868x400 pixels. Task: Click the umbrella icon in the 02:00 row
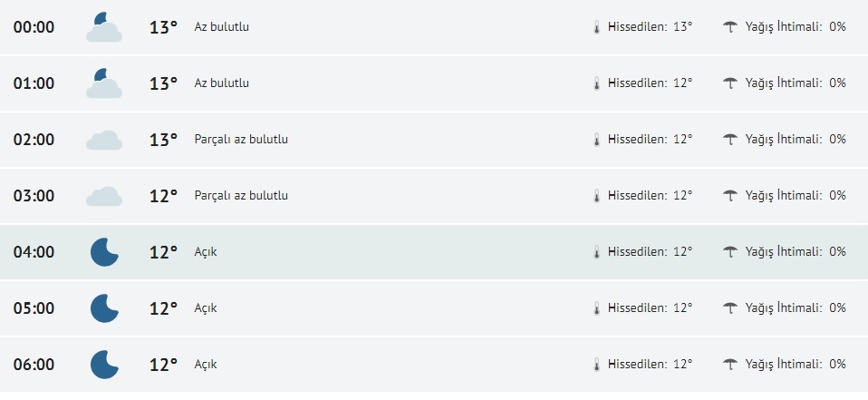(x=729, y=140)
